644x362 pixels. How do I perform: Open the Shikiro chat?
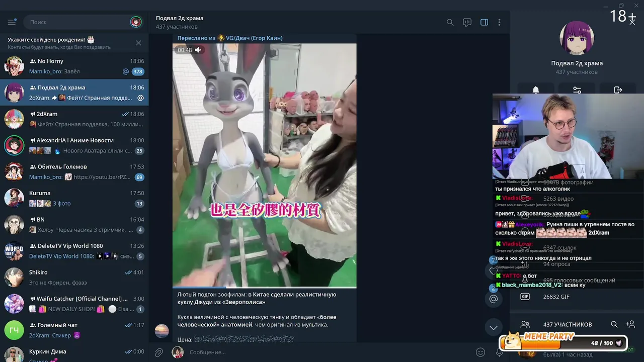pos(74,277)
